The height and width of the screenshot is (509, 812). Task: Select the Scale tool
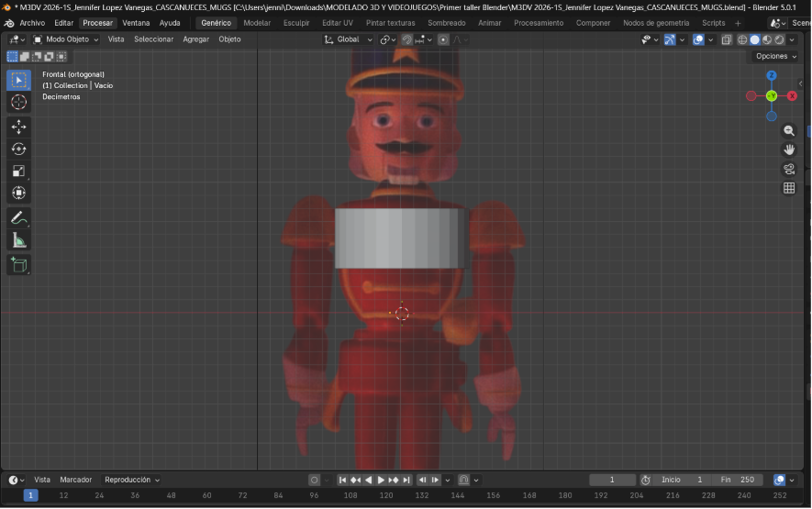tap(18, 171)
